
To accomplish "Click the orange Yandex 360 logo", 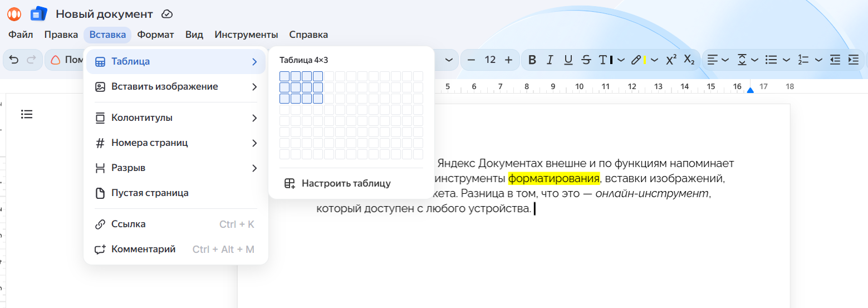I will [x=14, y=14].
